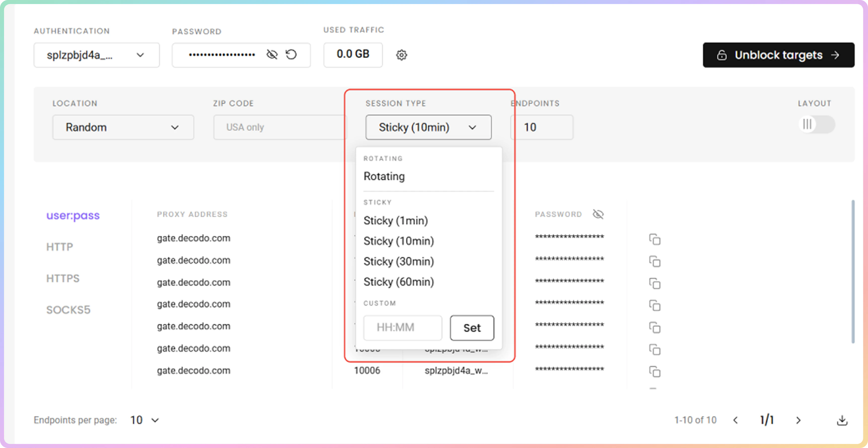The image size is (868, 448).
Task: Copy the port 10006 endpoint row
Action: (655, 372)
